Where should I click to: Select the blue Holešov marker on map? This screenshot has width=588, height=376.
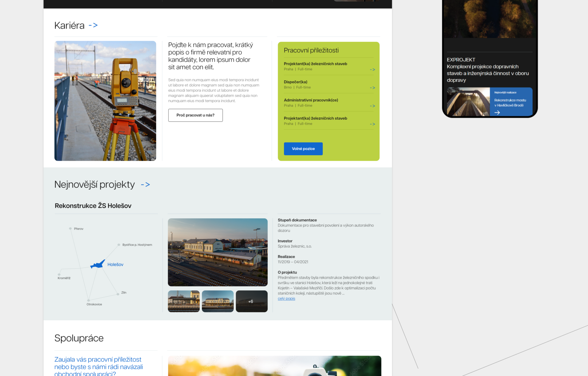coord(98,265)
